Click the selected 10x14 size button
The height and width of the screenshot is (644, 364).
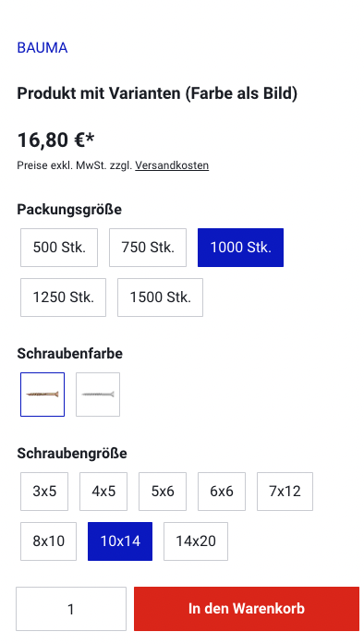[120, 541]
